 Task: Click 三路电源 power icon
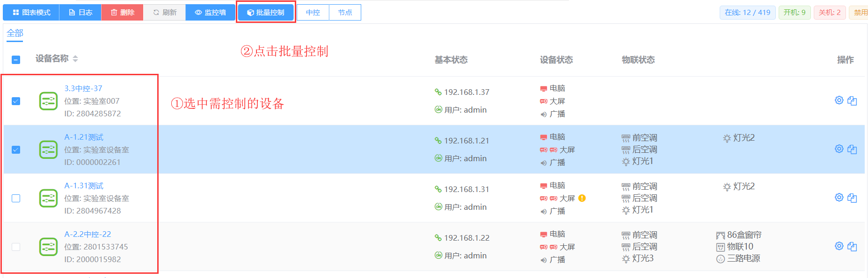point(720,259)
